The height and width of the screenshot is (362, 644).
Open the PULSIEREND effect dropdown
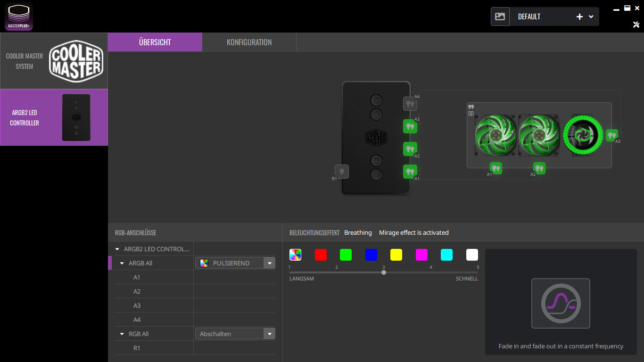click(235, 263)
